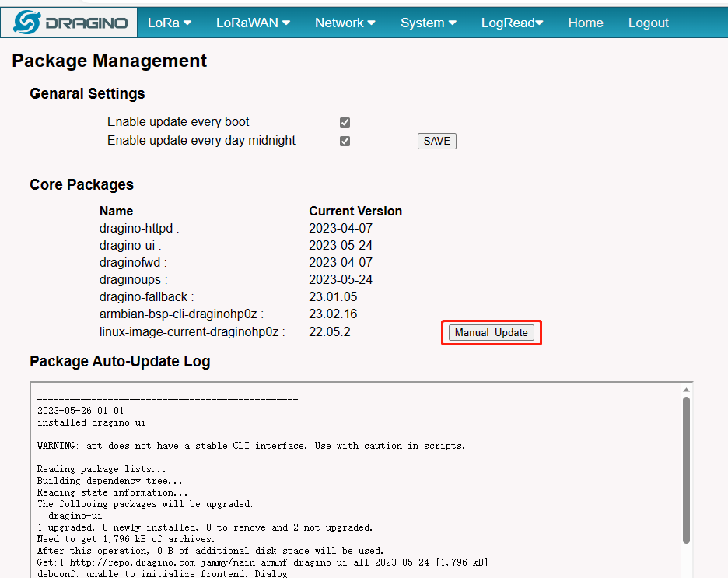Click the Package Auto-Update Log heading
Screen dimensions: 728x578
[x=120, y=361]
